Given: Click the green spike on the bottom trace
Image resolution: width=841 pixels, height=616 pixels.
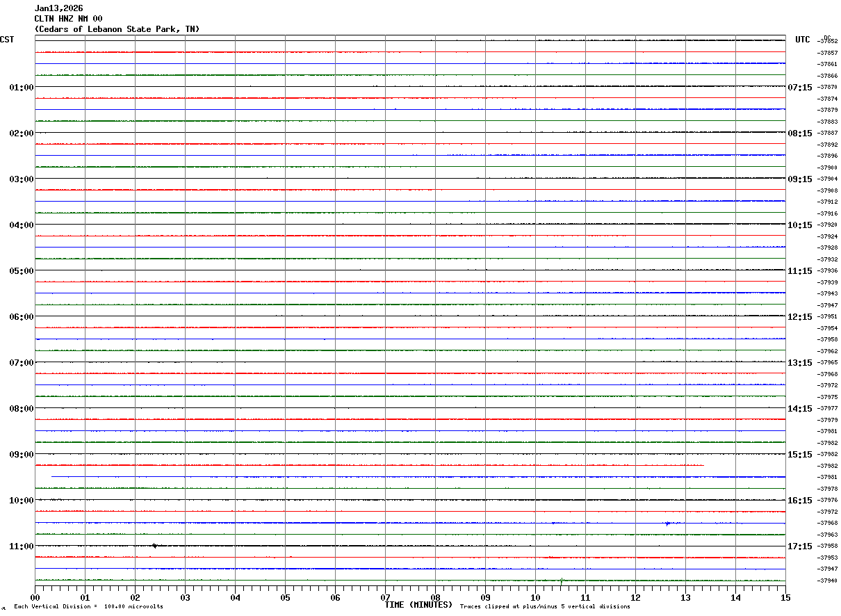Looking at the screenshot, I should pyautogui.click(x=562, y=580).
